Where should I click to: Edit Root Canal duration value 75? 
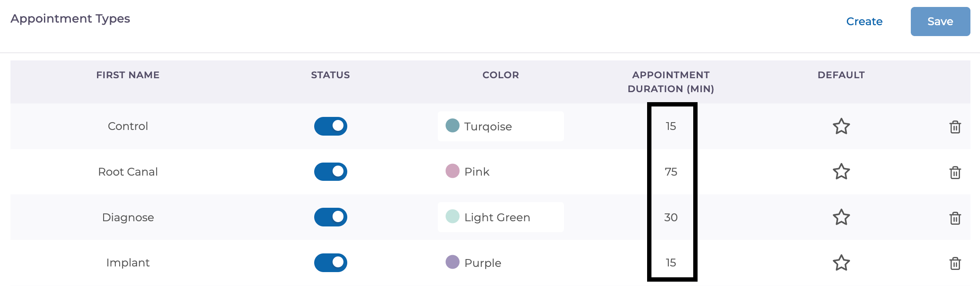click(x=671, y=172)
